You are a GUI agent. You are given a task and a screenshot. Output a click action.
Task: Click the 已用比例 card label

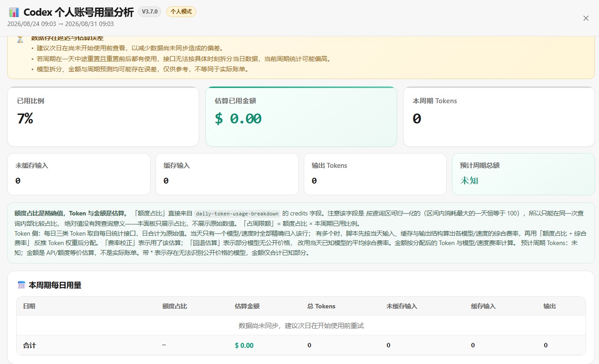tap(31, 101)
